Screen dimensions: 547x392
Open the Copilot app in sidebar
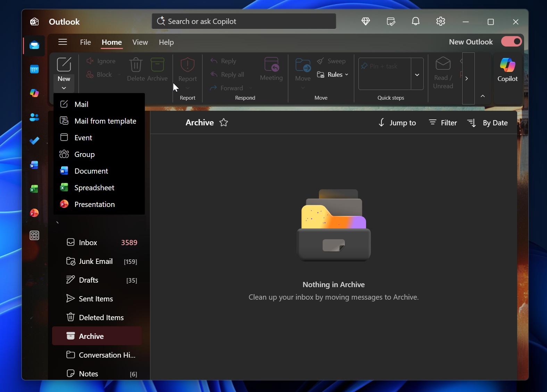(x=34, y=93)
